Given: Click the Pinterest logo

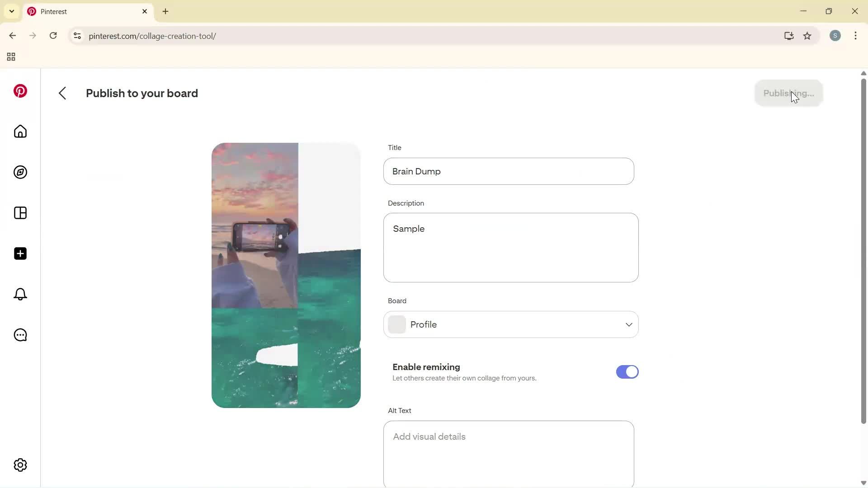Looking at the screenshot, I should click(x=20, y=91).
